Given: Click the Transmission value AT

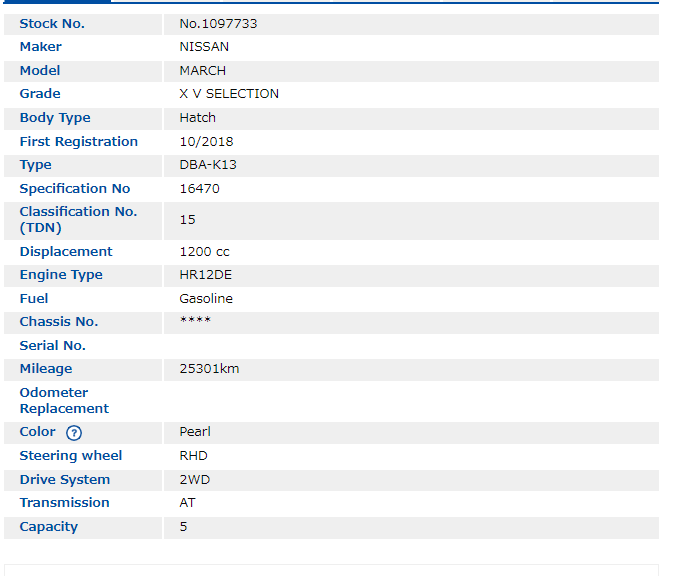Looking at the screenshot, I should point(187,503).
